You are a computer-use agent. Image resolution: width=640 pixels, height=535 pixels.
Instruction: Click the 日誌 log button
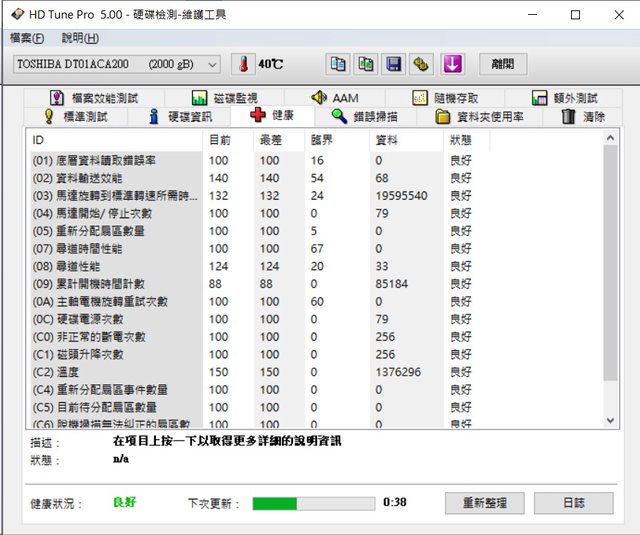tap(573, 503)
